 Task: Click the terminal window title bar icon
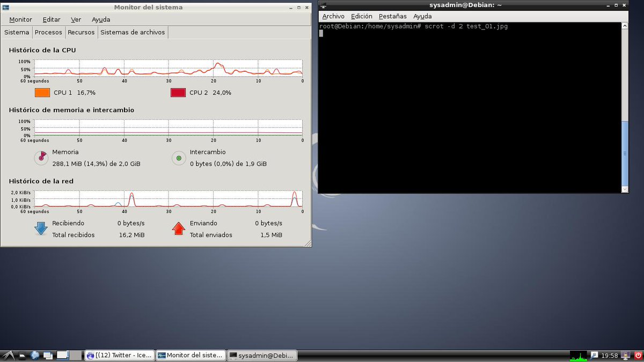(324, 5)
